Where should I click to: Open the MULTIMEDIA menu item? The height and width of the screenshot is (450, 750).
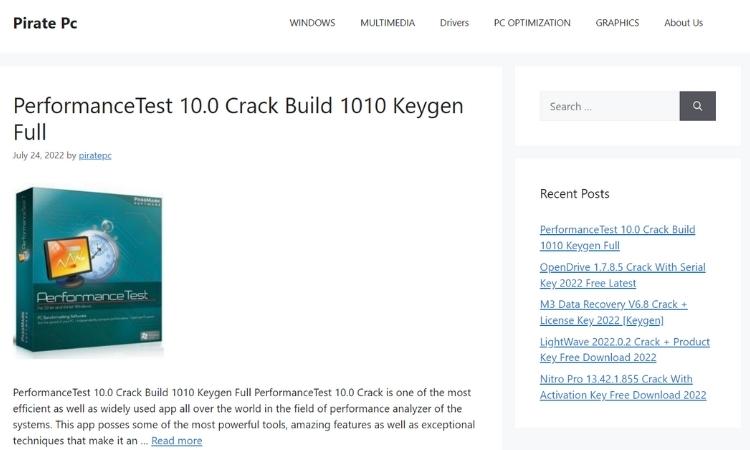click(387, 23)
